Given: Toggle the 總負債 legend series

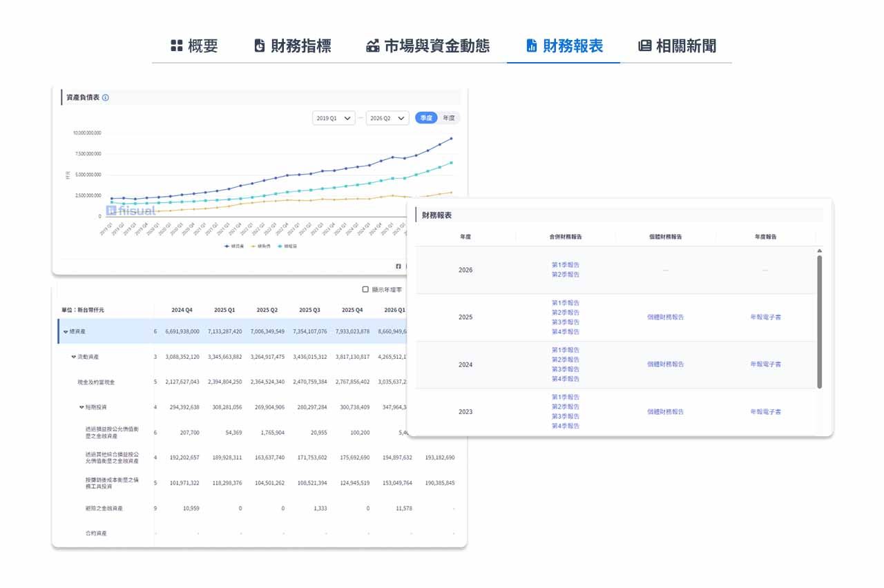Looking at the screenshot, I should click(260, 246).
